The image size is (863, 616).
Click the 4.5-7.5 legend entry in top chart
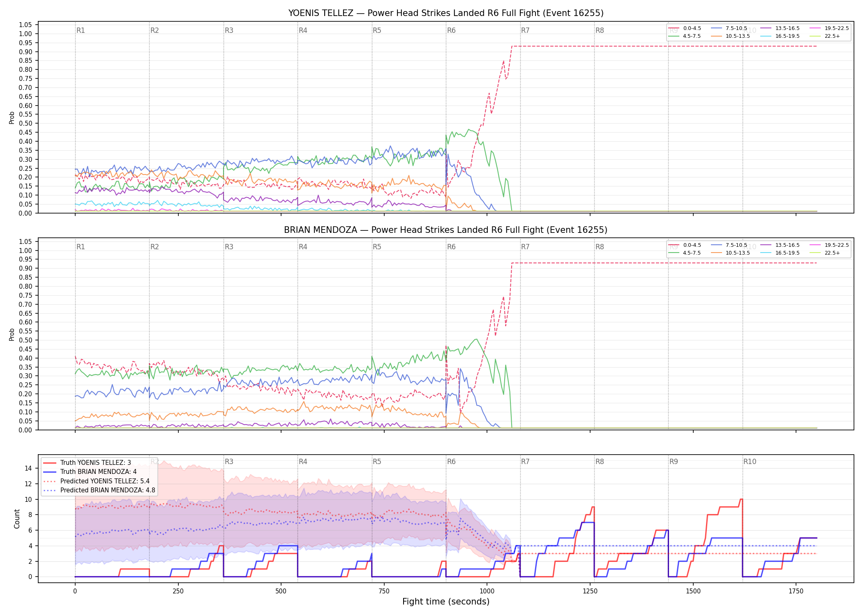click(685, 36)
